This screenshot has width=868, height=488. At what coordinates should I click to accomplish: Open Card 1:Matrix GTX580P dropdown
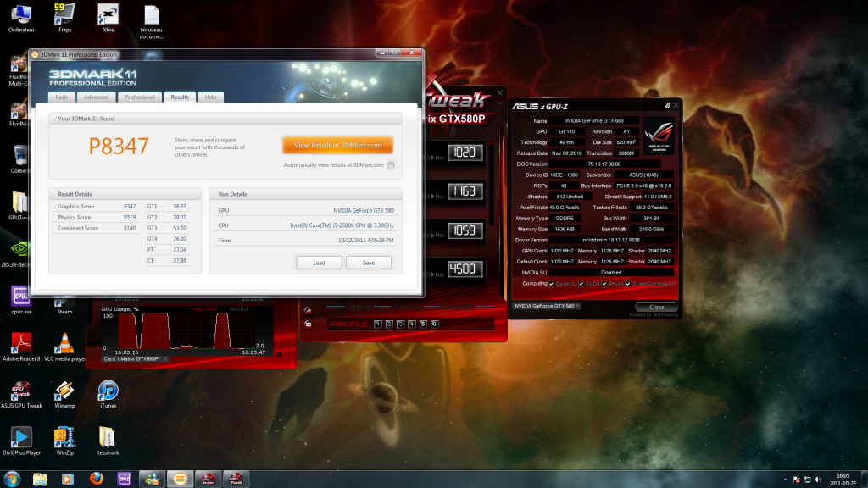pos(136,359)
